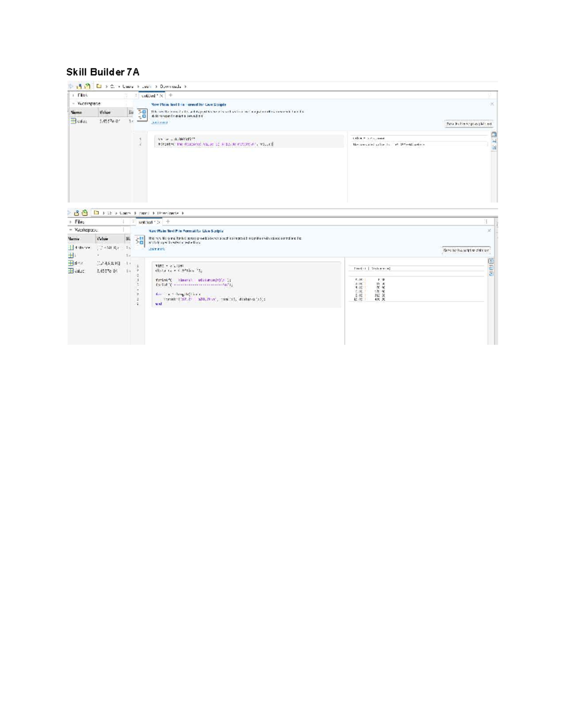Select the distance variable in lower workspace
The width and height of the screenshot is (563, 728).
(x=79, y=248)
